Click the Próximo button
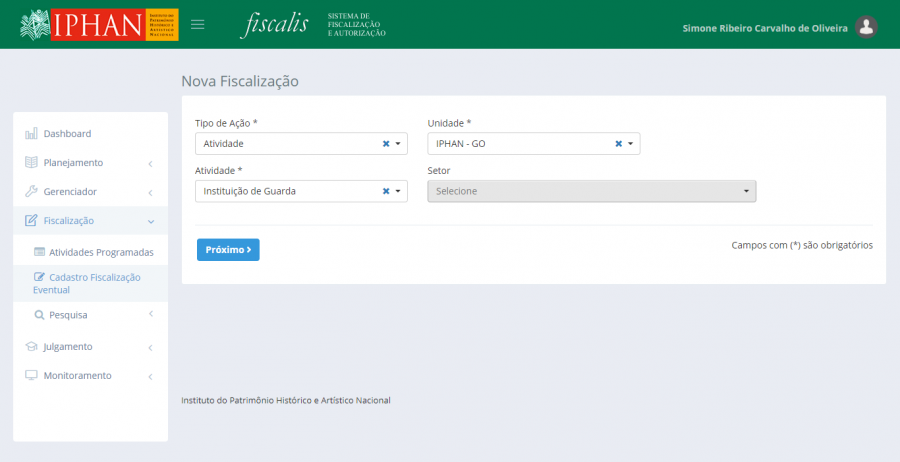This screenshot has height=462, width=900. (x=228, y=250)
